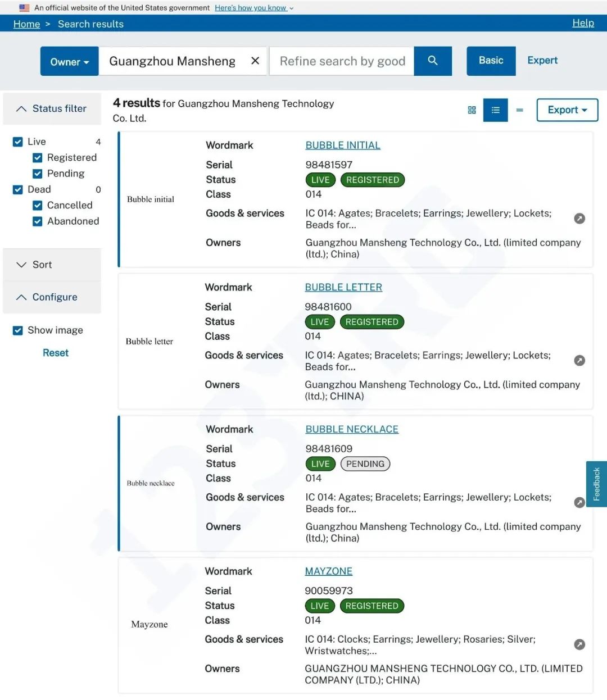This screenshot has width=607, height=700.
Task: Open BUBBLE INITIAL goods details arrow
Action: pos(579,219)
